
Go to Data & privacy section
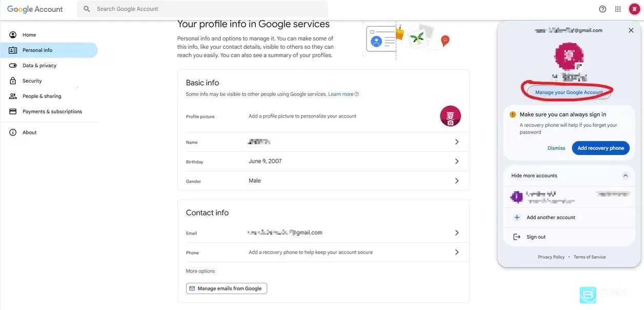39,66
